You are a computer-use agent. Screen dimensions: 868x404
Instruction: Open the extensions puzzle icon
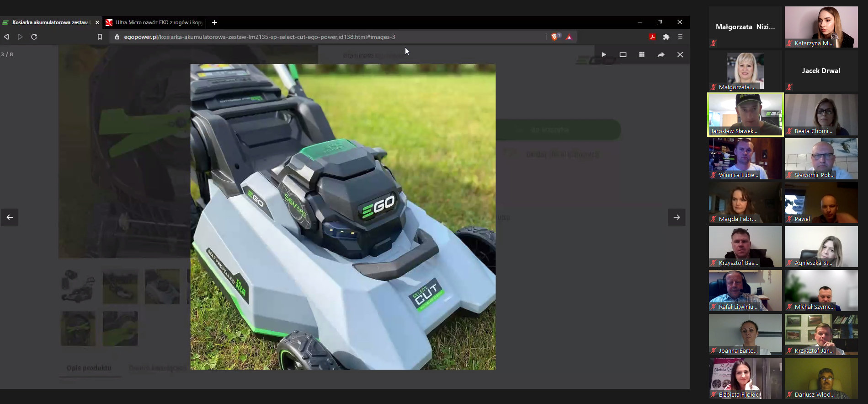[x=666, y=37]
